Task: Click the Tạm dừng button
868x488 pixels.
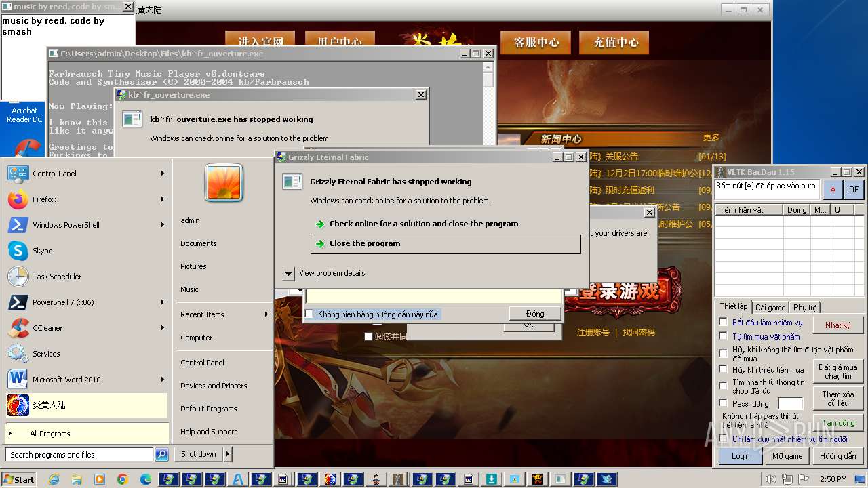Action: point(838,423)
